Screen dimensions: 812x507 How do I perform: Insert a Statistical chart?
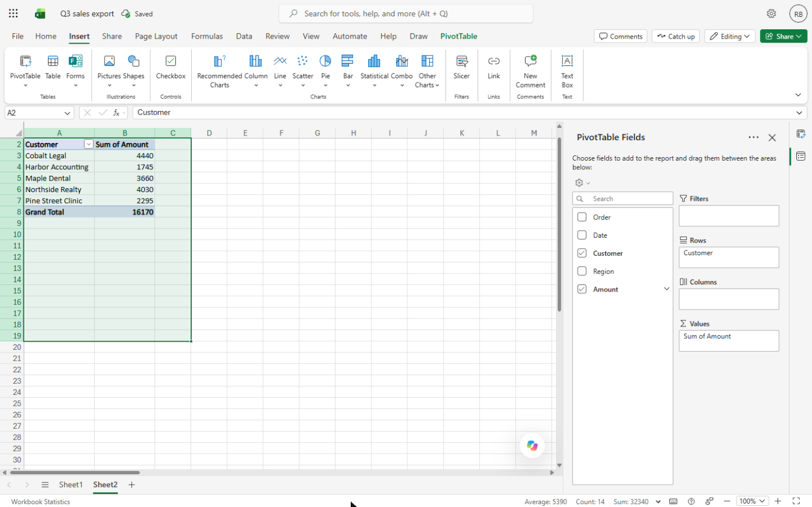(x=374, y=71)
